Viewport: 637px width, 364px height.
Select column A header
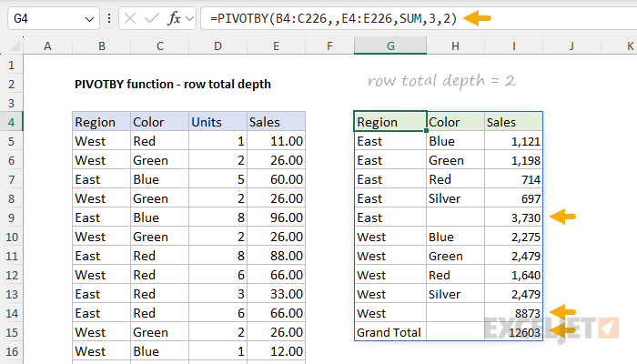tap(47, 45)
